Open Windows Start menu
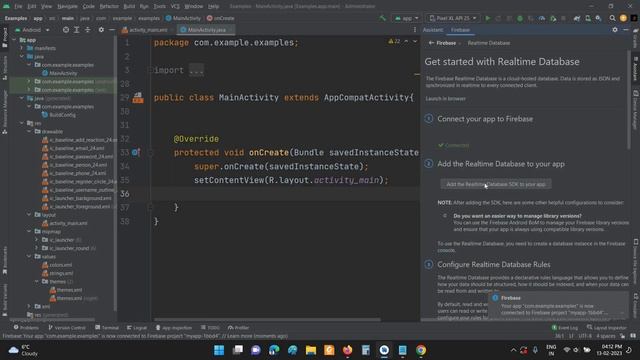Viewport: 640px width, 360px height. pyautogui.click(x=219, y=350)
